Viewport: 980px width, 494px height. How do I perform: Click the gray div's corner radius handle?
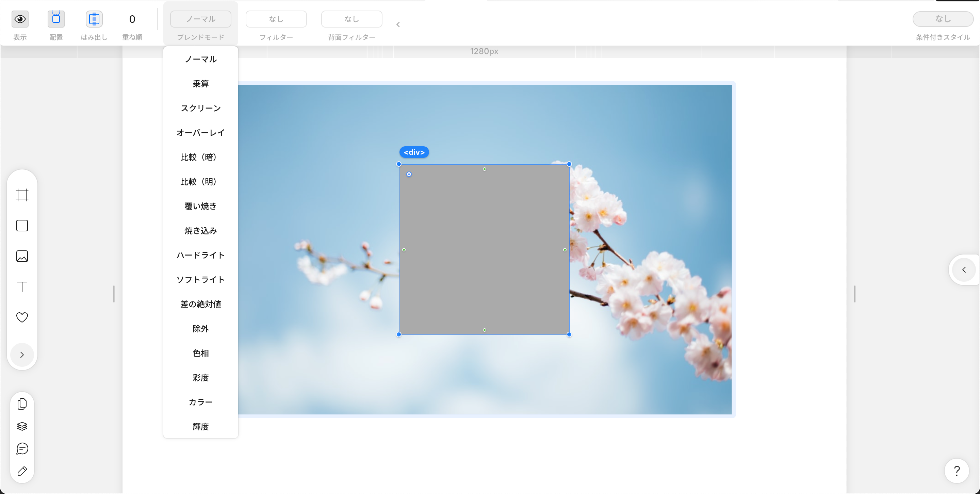click(409, 174)
